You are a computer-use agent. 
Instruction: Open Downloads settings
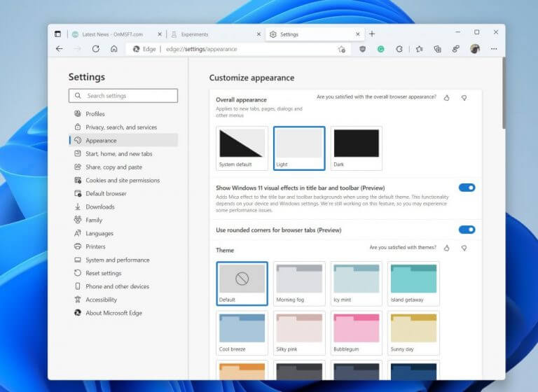coord(123,206)
